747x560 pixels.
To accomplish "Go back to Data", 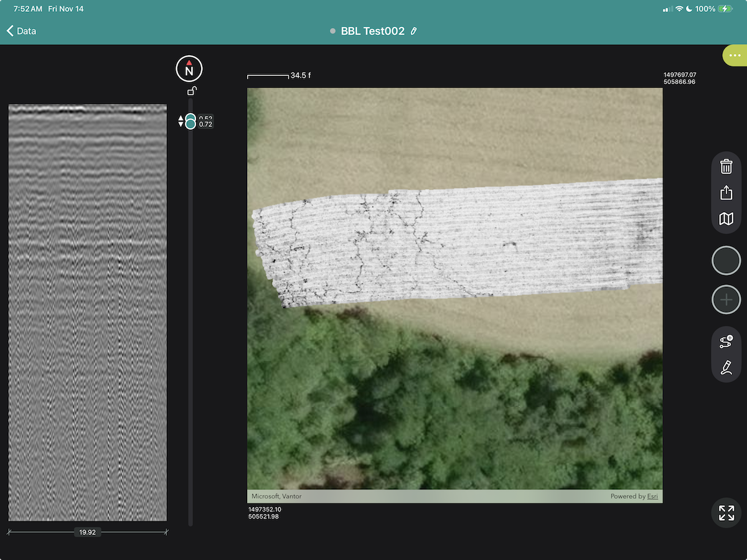I will 22,31.
